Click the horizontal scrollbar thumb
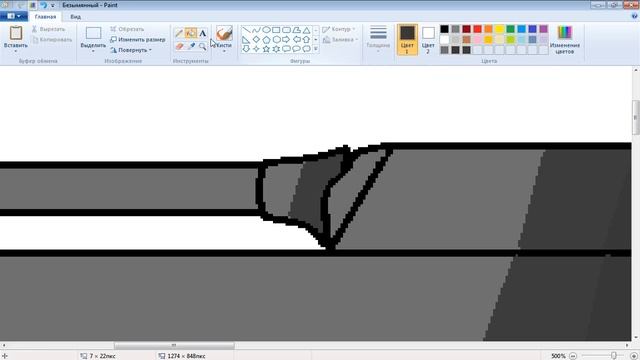This screenshot has width=640, height=360. coord(174,345)
